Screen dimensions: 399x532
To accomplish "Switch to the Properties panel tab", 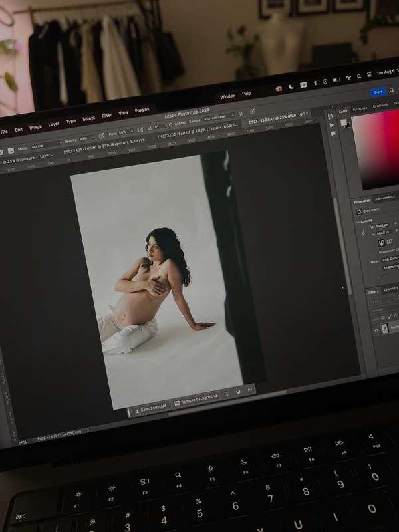I will click(362, 201).
